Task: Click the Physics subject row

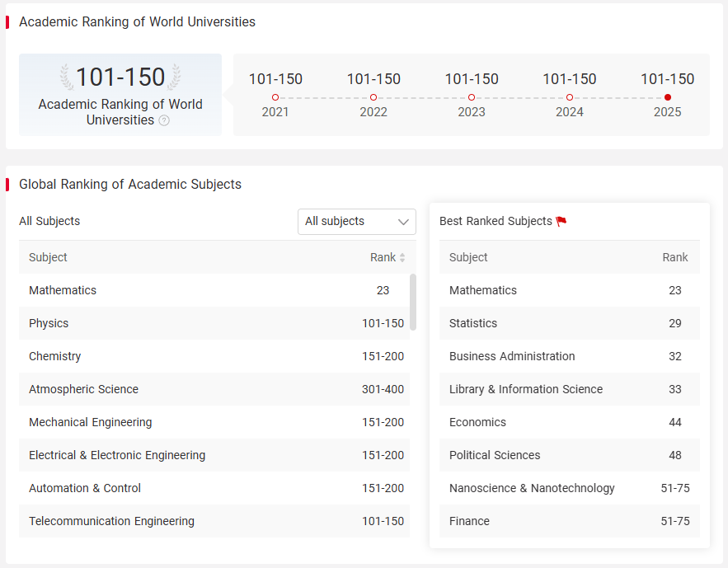Action: [x=214, y=323]
